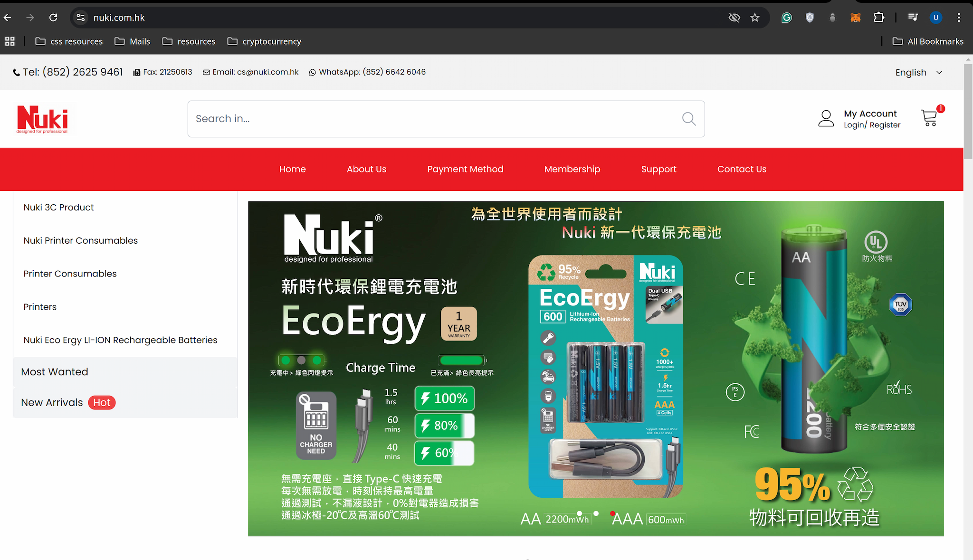Click the page vertical scrollbar
973x560 pixels.
(968, 112)
